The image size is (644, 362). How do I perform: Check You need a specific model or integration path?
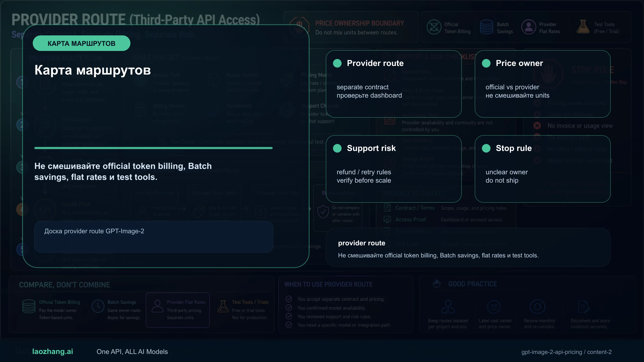(x=289, y=325)
